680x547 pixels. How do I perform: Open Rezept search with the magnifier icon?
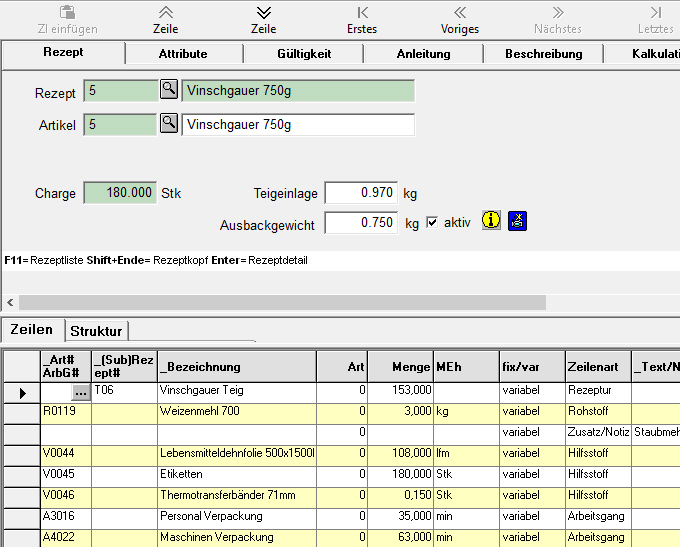[x=169, y=89]
